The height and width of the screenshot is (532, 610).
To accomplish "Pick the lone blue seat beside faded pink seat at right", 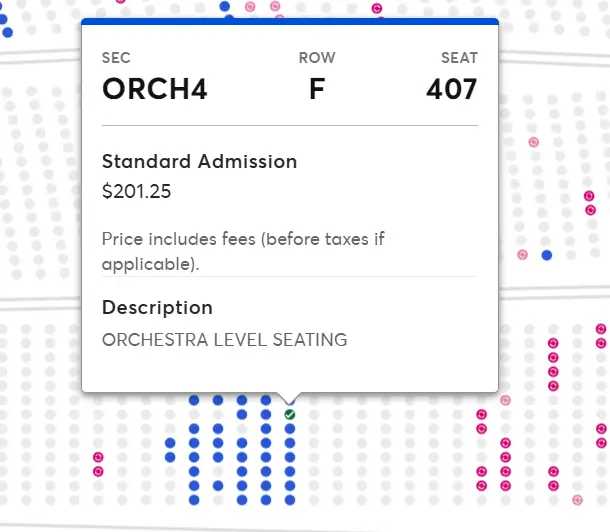I will point(547,255).
